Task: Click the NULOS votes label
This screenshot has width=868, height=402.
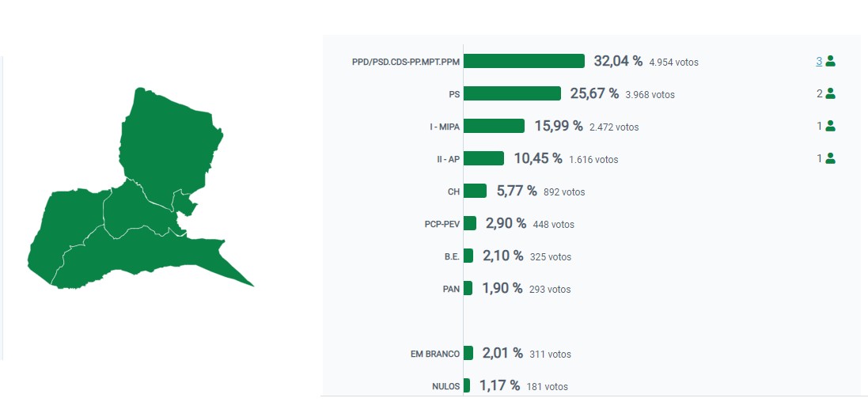Action: coord(445,386)
